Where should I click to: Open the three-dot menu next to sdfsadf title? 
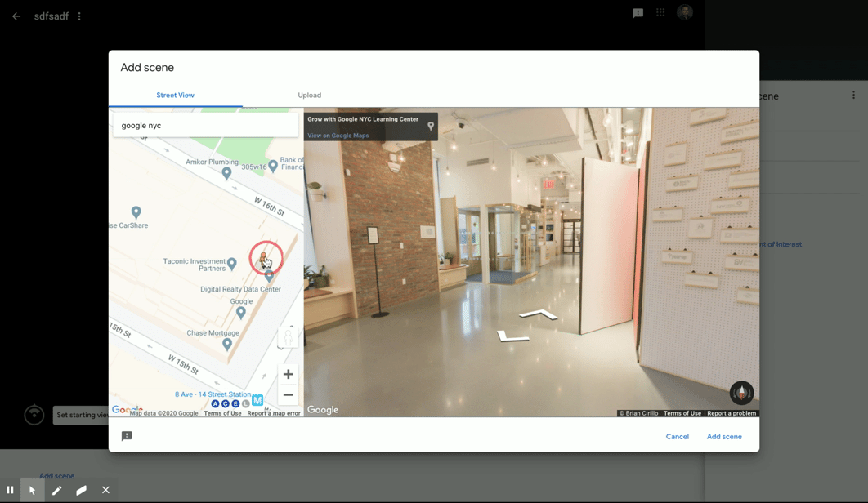(x=79, y=16)
